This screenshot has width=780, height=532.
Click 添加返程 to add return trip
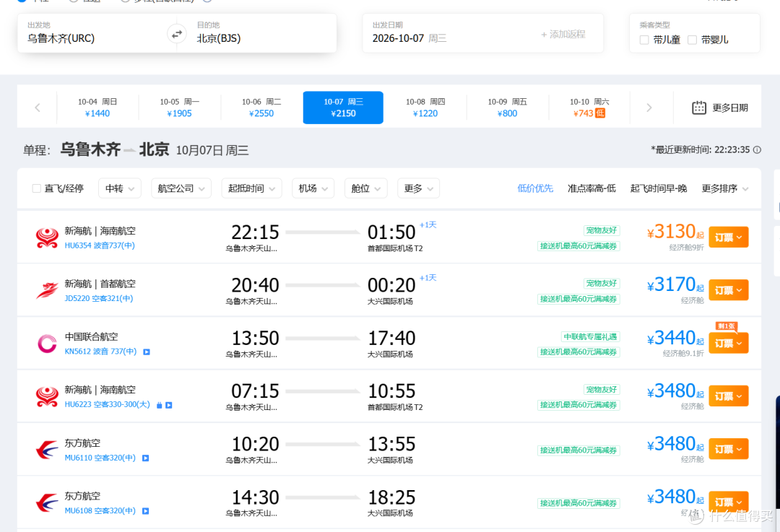(x=563, y=35)
